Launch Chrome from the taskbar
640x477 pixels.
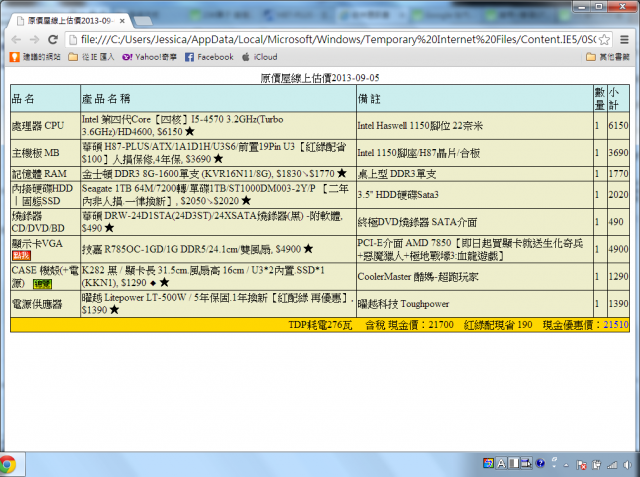click(7, 464)
